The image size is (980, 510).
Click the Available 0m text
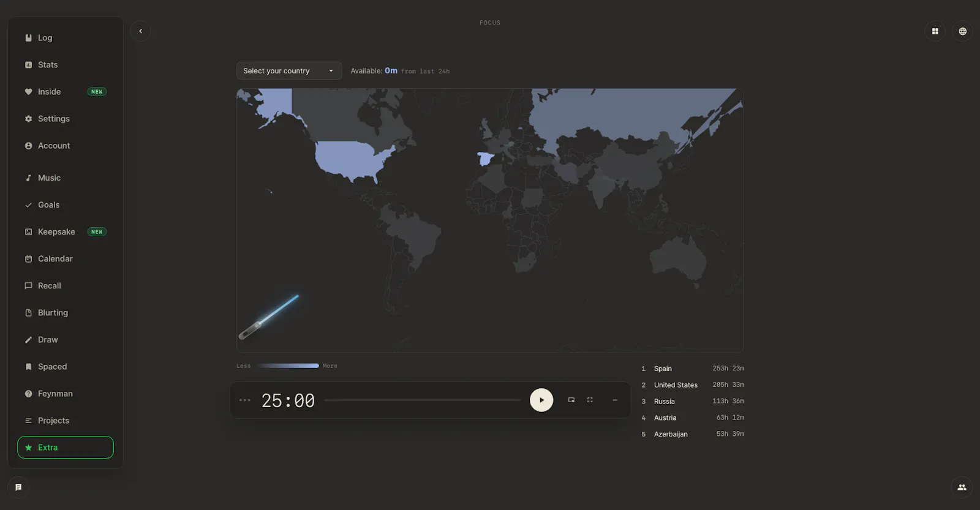point(374,71)
